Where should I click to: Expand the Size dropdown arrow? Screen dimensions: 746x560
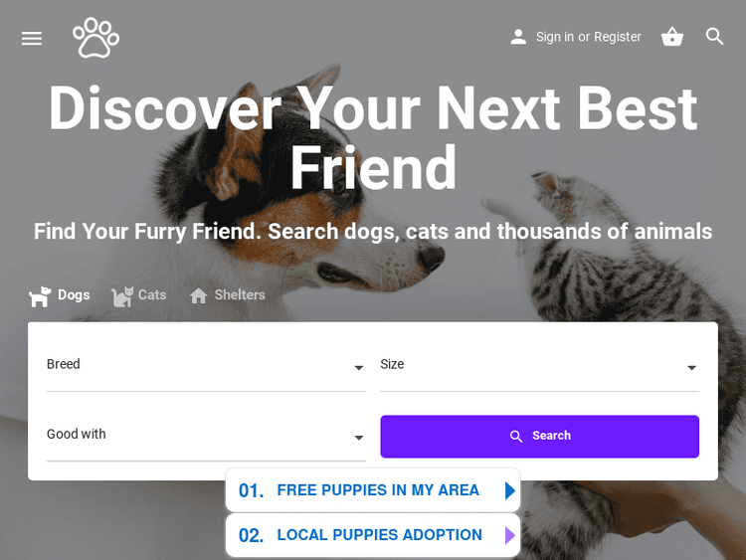pos(691,367)
